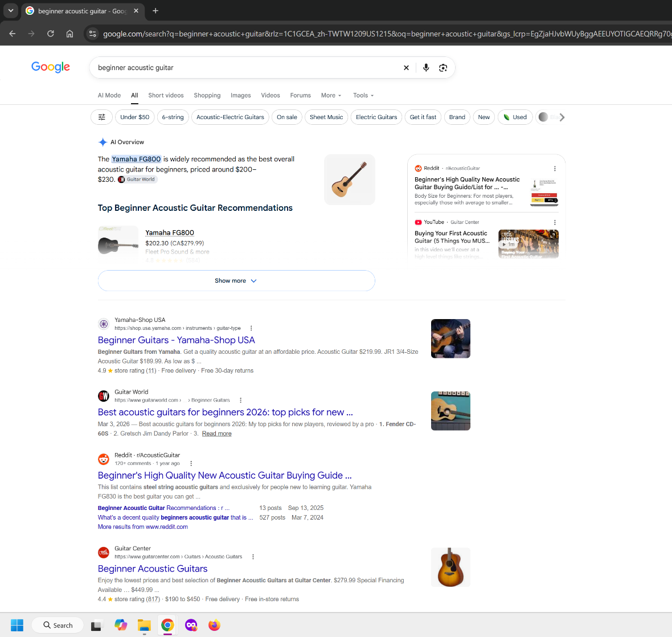Open Beginner Acoustic Guitars Guitar Center link
672x637 pixels.
(153, 569)
